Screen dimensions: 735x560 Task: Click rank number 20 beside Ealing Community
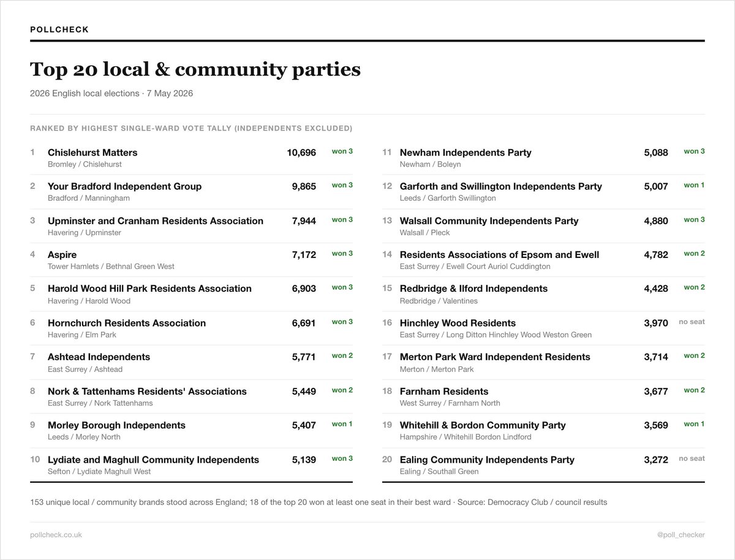point(387,459)
